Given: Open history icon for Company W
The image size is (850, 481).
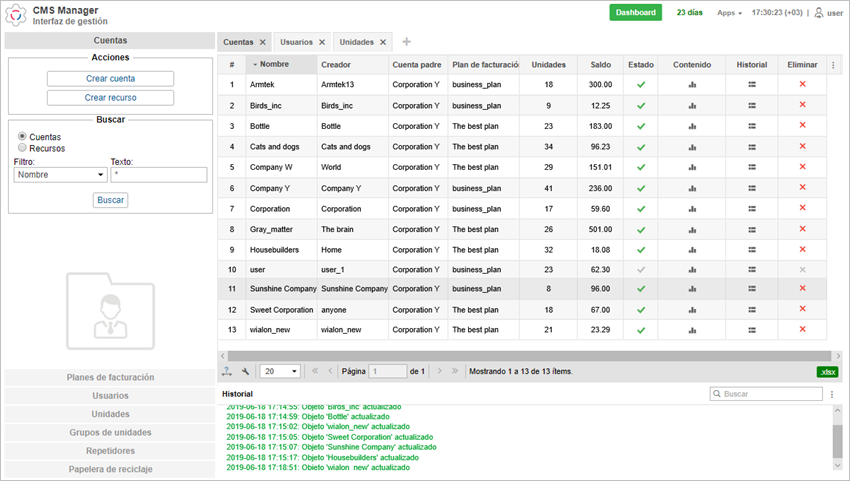Looking at the screenshot, I should [751, 168].
